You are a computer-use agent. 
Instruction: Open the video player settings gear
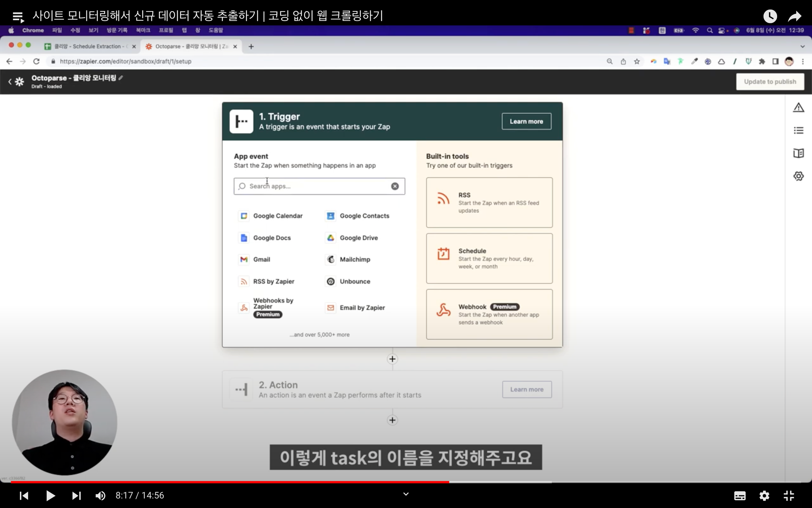[x=764, y=496]
